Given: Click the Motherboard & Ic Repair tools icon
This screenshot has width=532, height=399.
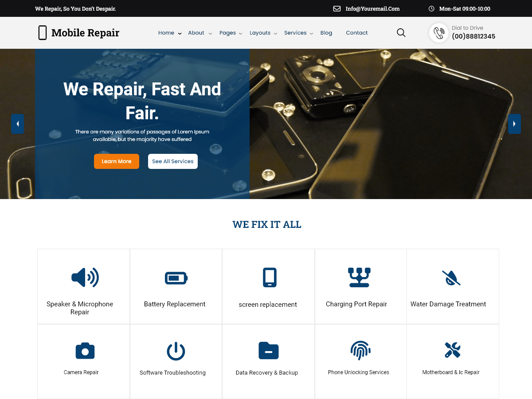Looking at the screenshot, I should (x=452, y=351).
